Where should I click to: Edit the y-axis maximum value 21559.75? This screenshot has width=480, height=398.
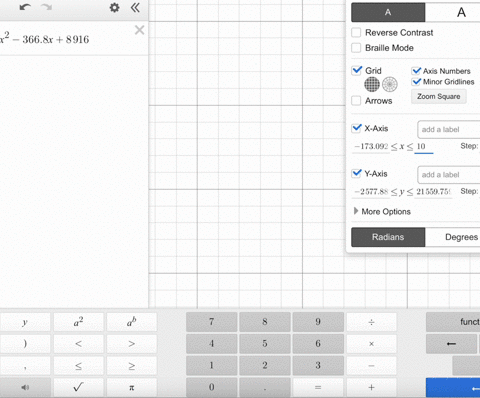(x=433, y=192)
